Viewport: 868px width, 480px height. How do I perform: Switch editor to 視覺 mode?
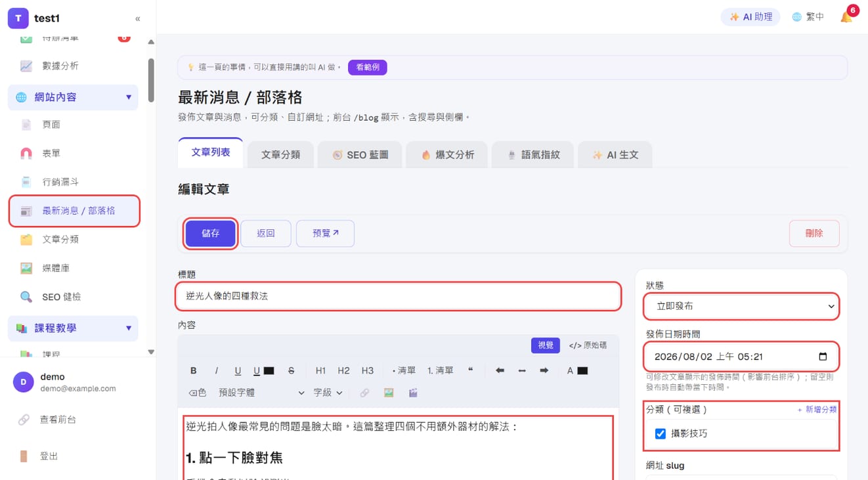tap(546, 345)
